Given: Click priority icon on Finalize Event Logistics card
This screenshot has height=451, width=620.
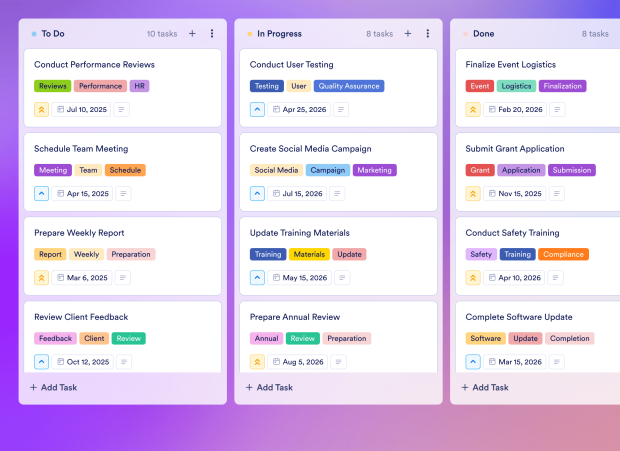Looking at the screenshot, I should coord(474,109).
